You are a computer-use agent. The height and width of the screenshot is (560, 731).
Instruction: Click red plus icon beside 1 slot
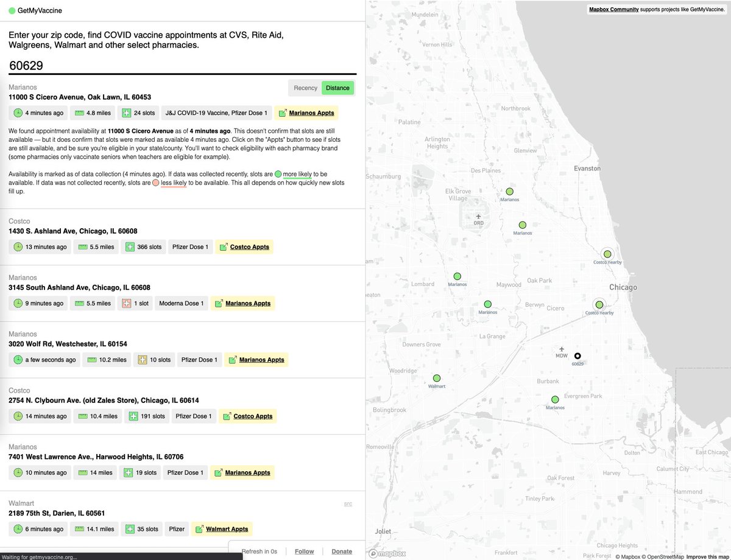point(126,303)
